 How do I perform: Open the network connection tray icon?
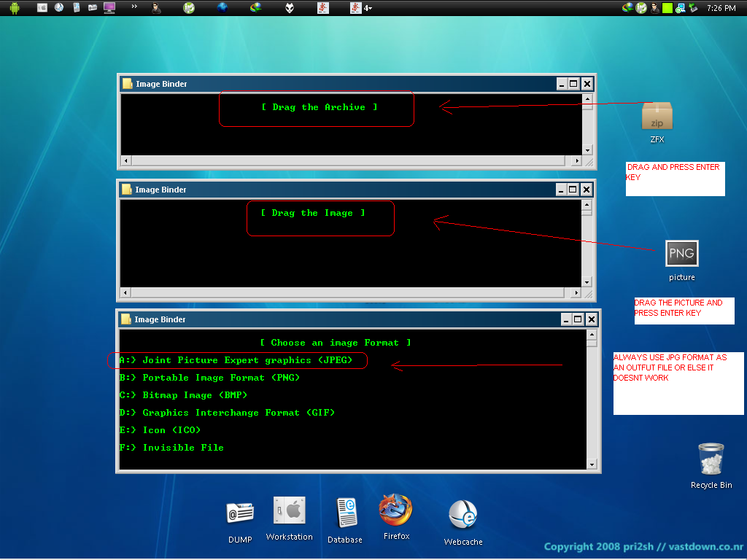681,7
